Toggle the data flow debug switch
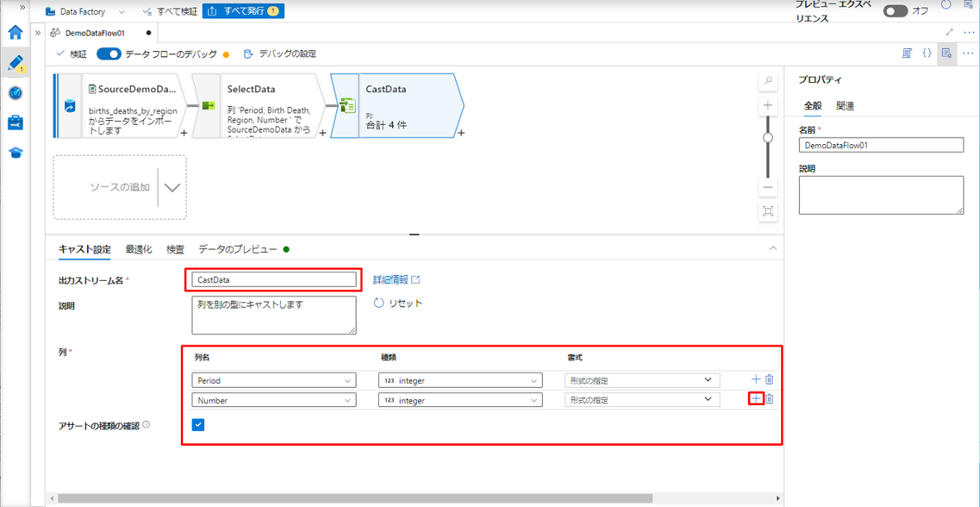 click(x=109, y=54)
